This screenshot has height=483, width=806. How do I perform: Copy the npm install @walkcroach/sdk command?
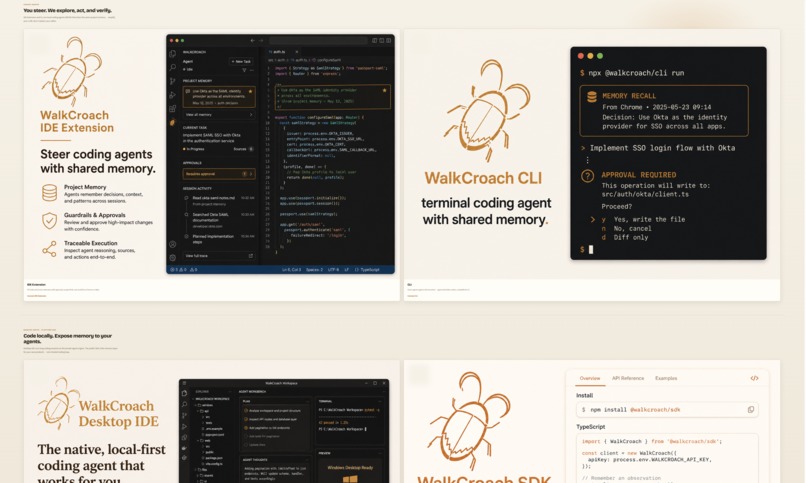click(750, 410)
